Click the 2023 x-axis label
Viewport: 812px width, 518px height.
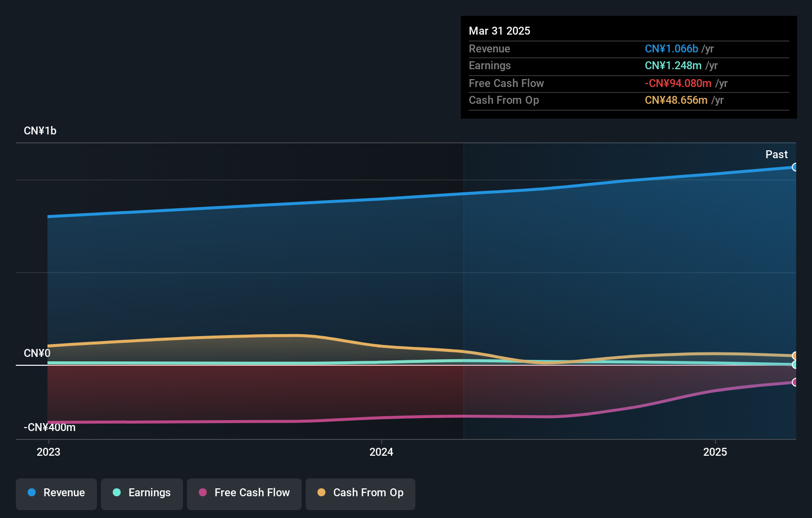click(48, 452)
